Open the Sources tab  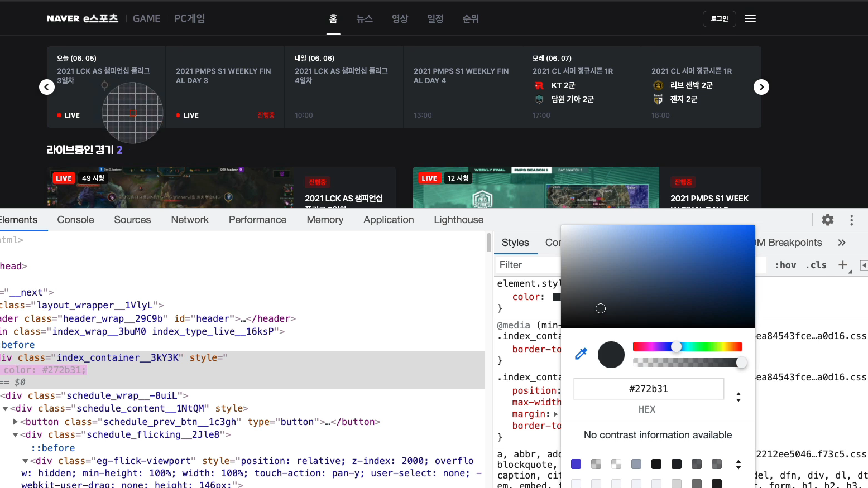[x=132, y=220]
